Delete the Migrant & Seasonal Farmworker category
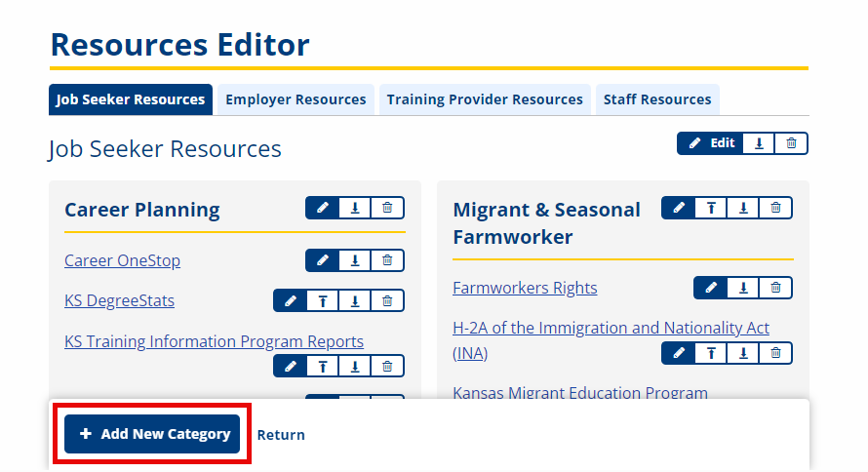The width and height of the screenshot is (868, 472). [x=775, y=208]
